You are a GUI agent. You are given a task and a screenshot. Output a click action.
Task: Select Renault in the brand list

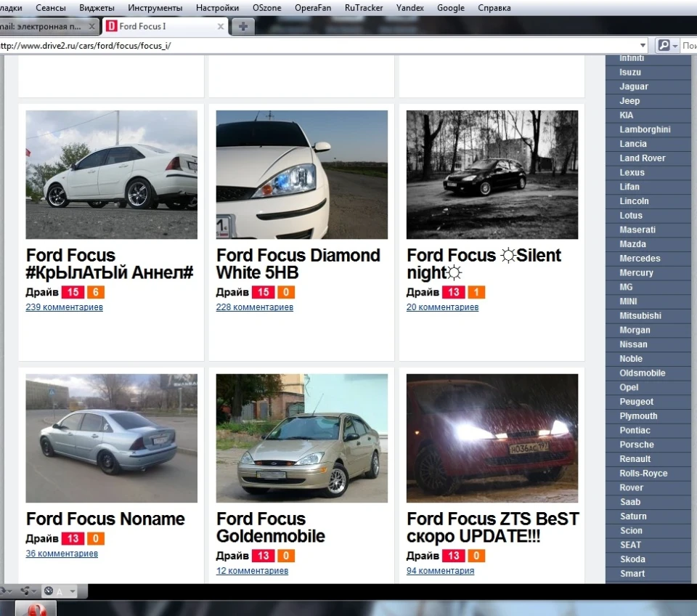pyautogui.click(x=648, y=459)
